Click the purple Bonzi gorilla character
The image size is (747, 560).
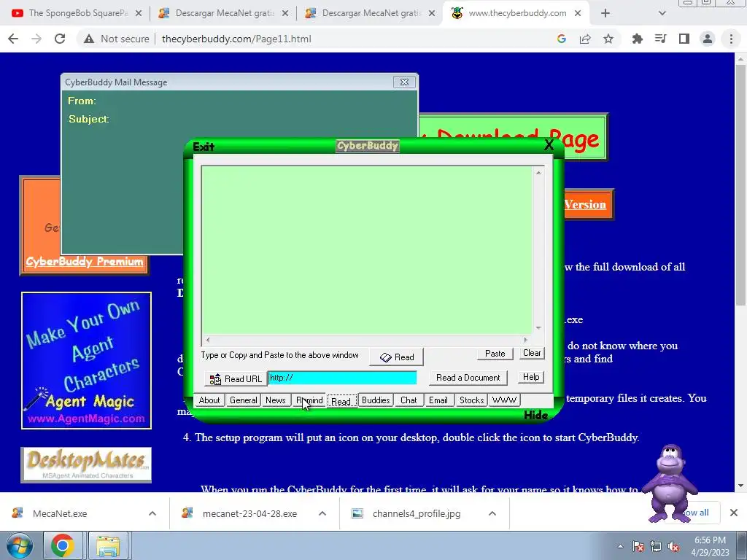670,483
